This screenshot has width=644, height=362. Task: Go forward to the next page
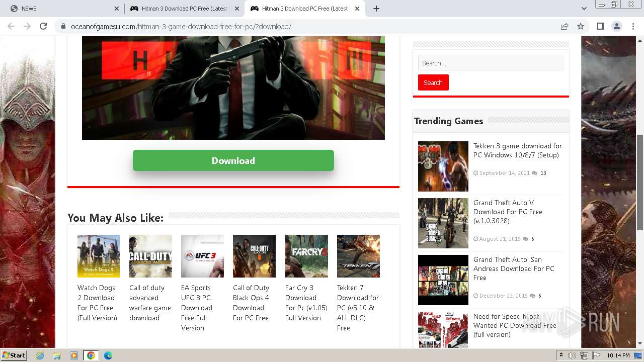(x=27, y=26)
